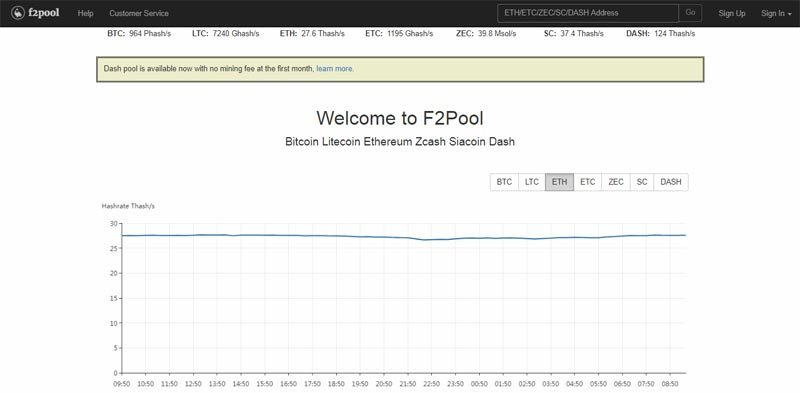
Task: Click the Go search button
Action: (x=690, y=13)
